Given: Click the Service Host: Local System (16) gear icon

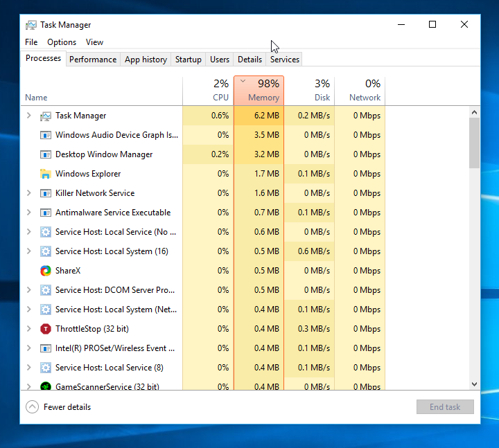Looking at the screenshot, I should coord(46,251).
